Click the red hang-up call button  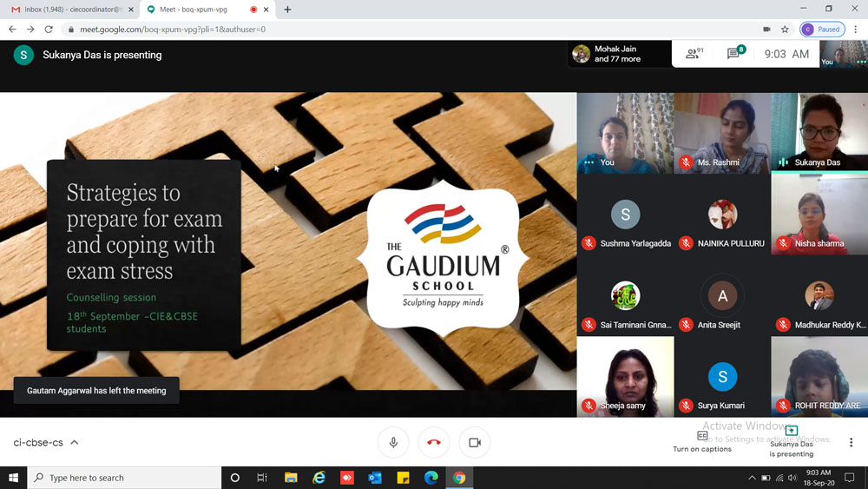tap(434, 442)
